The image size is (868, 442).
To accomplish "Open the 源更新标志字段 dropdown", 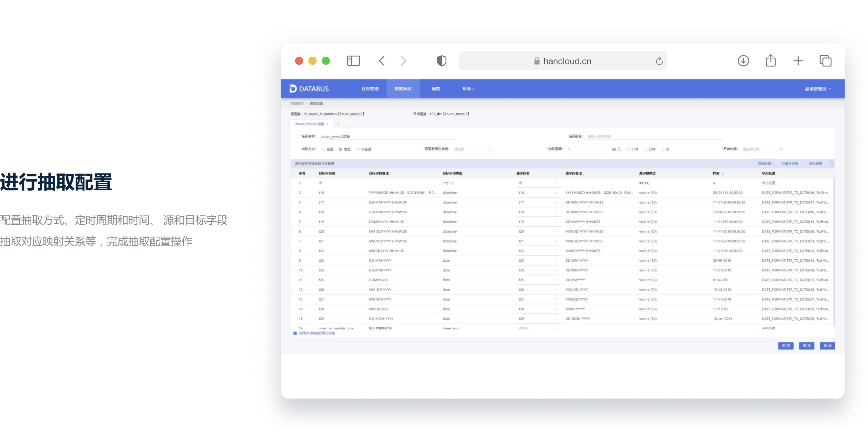I will [473, 149].
